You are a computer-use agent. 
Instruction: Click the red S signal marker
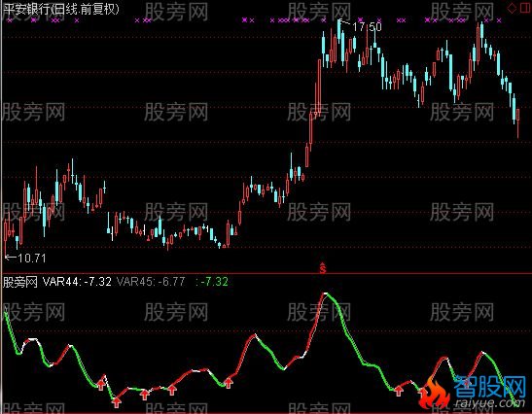pyautogui.click(x=323, y=268)
